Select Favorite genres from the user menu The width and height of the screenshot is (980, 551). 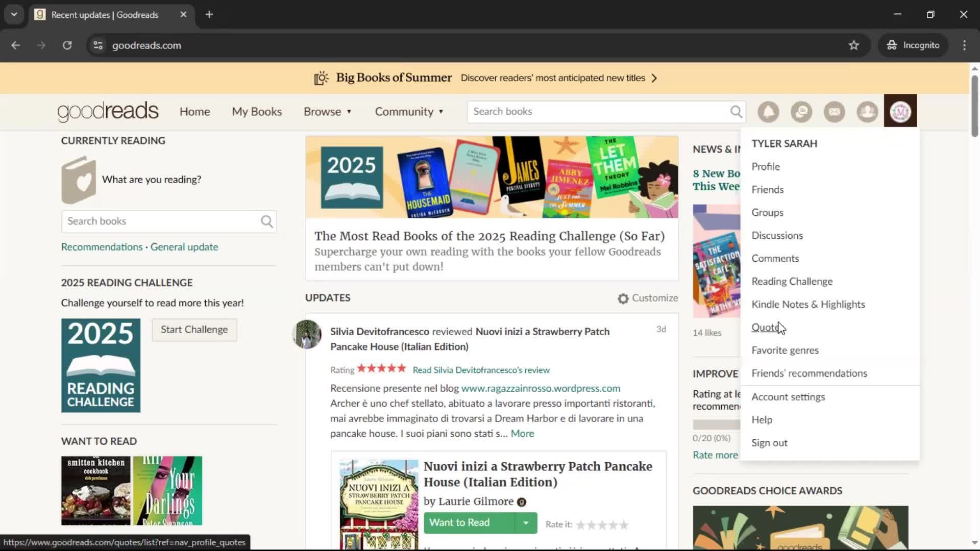point(785,350)
